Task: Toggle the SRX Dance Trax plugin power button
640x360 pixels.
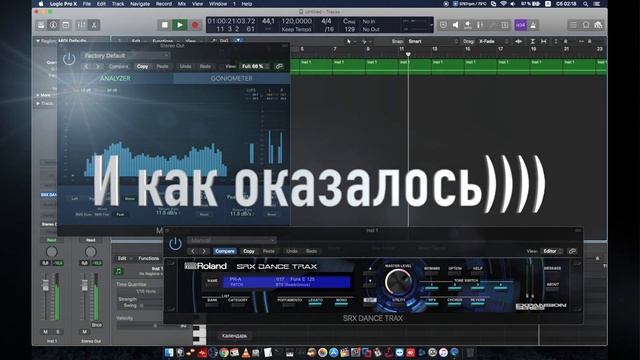Action: 176,244
